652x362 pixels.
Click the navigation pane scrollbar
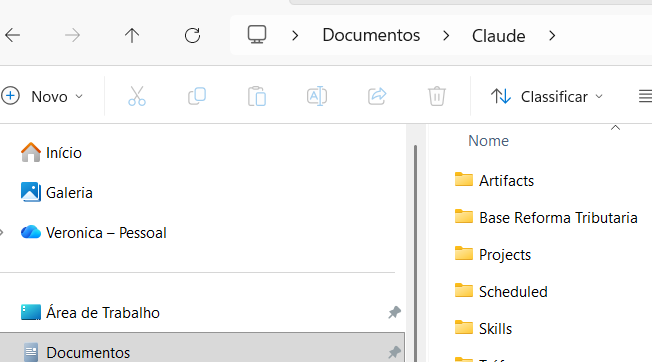[x=415, y=254]
